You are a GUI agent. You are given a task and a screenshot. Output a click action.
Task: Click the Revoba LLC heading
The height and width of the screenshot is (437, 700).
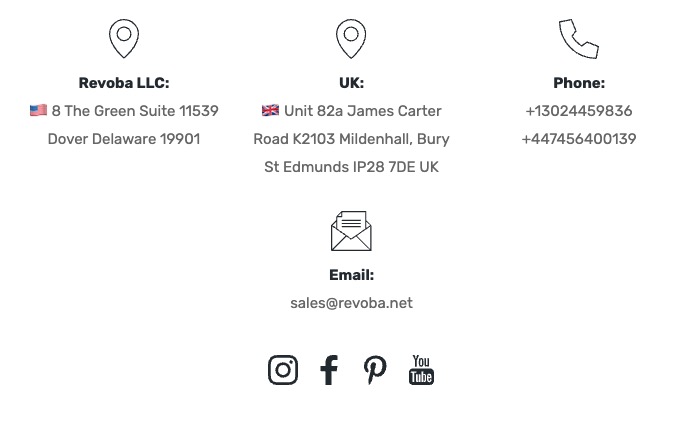(124, 83)
